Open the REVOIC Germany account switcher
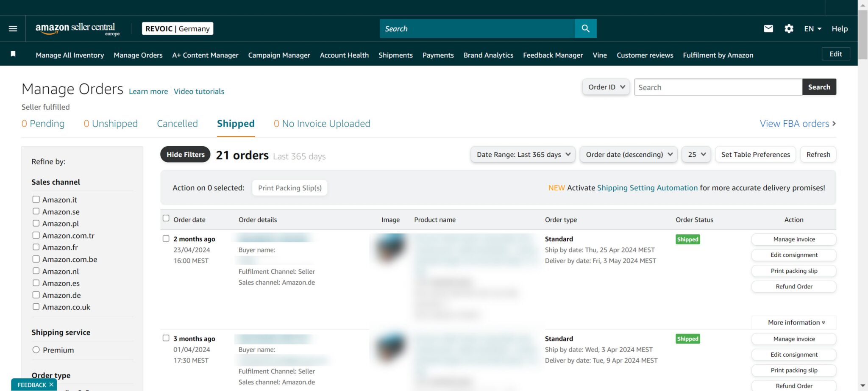This screenshot has width=868, height=391. [178, 28]
